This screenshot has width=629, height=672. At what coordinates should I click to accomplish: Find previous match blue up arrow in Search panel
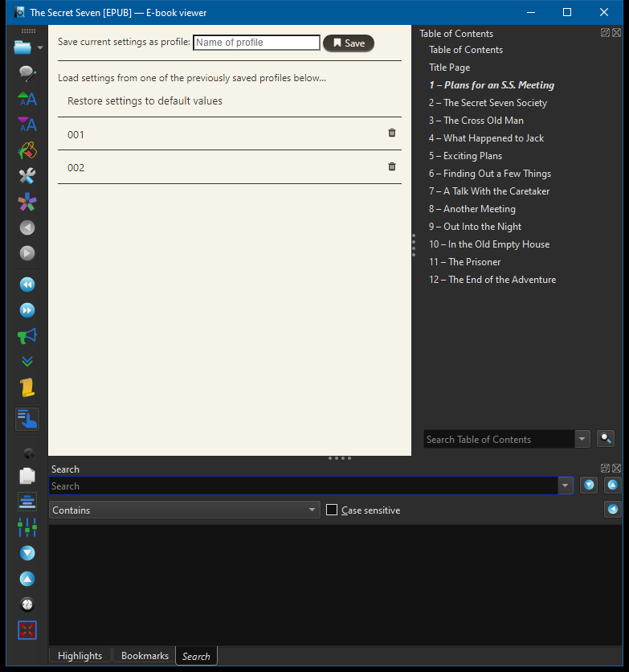coord(613,486)
